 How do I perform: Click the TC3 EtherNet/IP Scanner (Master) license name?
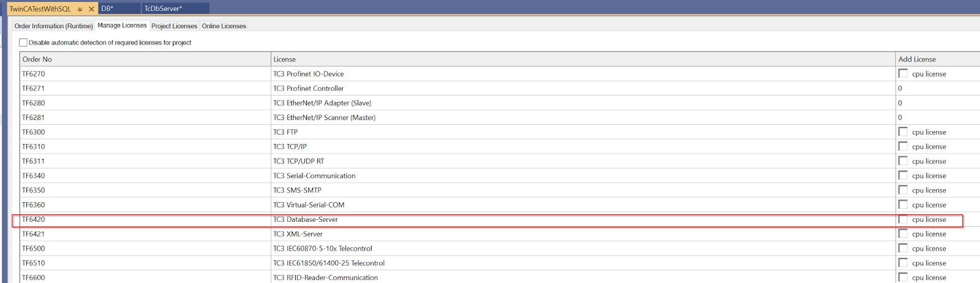pyautogui.click(x=324, y=118)
